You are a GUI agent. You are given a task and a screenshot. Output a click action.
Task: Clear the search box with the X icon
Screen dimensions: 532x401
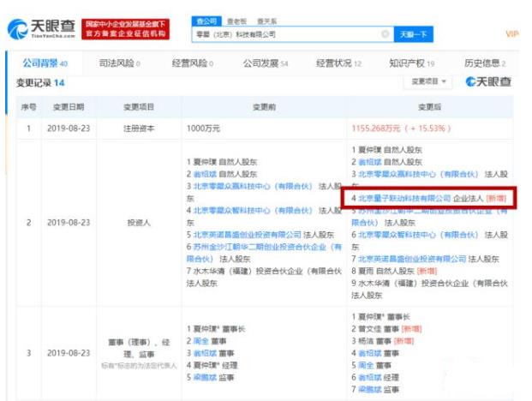point(385,34)
